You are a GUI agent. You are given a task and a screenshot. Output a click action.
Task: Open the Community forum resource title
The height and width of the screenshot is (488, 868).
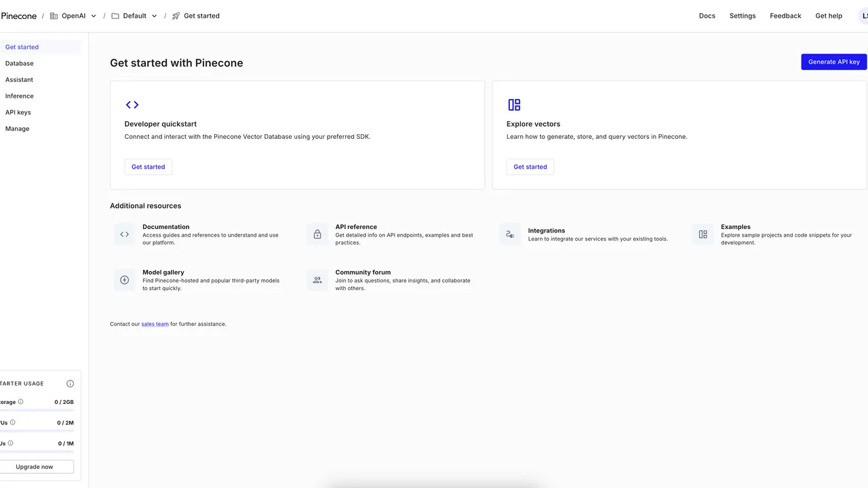(363, 272)
